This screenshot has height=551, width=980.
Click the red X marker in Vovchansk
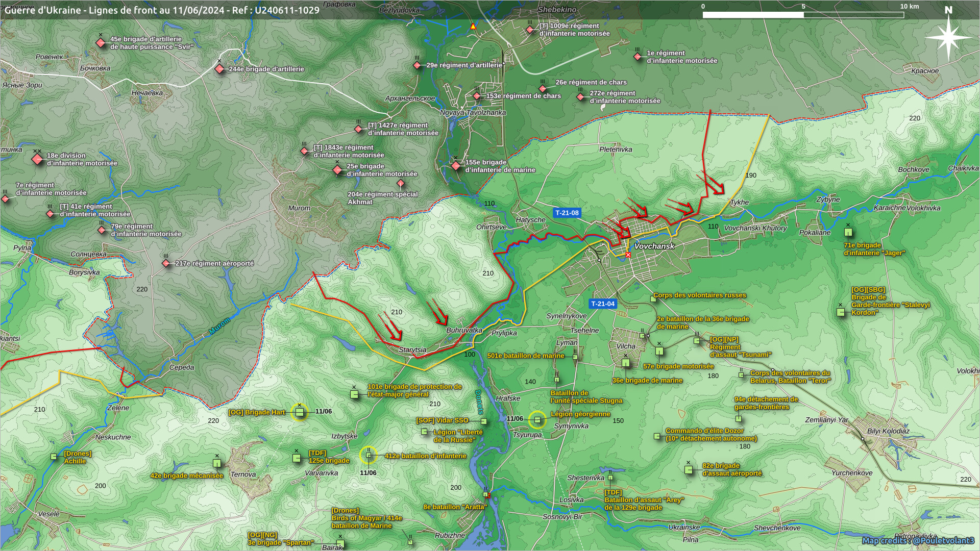point(628,255)
